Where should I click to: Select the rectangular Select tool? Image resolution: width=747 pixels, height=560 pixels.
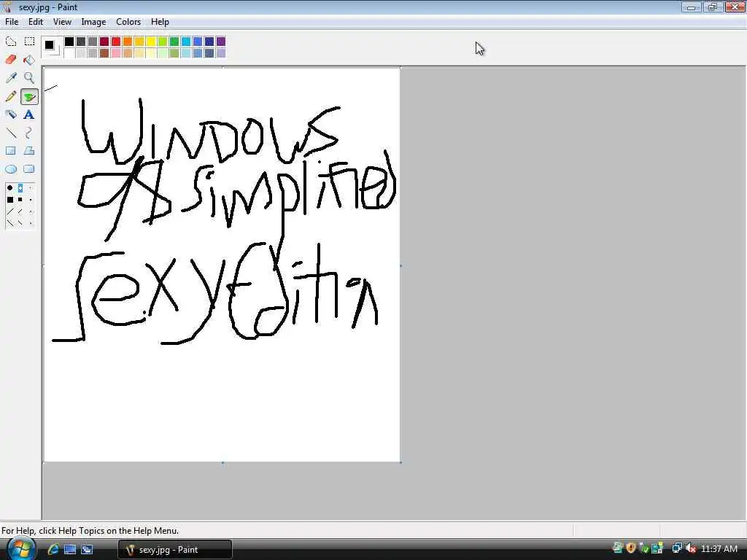tap(29, 42)
